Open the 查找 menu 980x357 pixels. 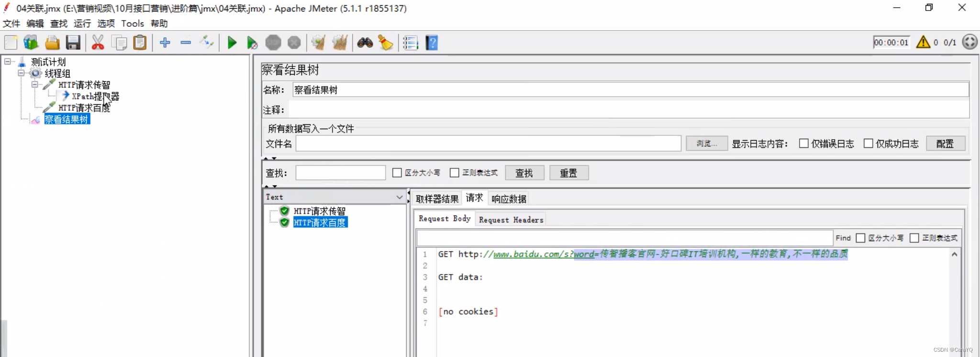(x=59, y=23)
